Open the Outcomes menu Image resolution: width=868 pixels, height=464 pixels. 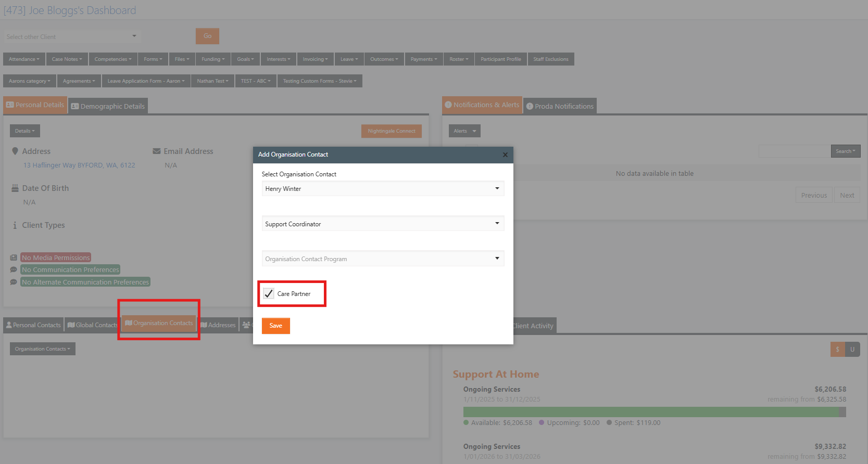[x=384, y=59]
